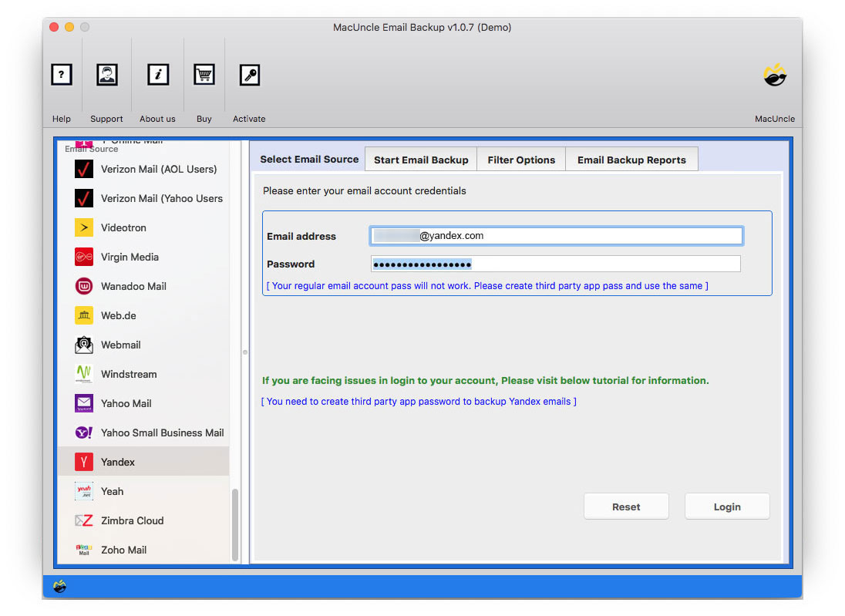The width and height of the screenshot is (845, 616).
Task: Open the Yandex third-party app password tutorial link
Action: pyautogui.click(x=419, y=401)
